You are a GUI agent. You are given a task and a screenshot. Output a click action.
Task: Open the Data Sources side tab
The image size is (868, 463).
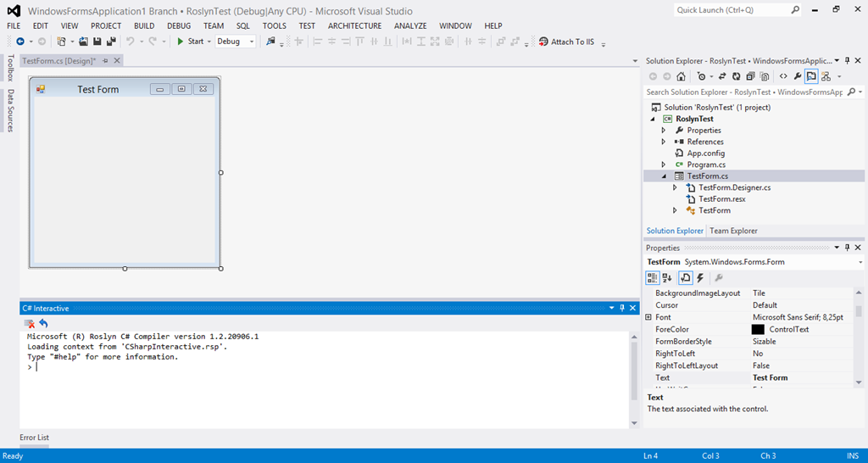coord(10,109)
